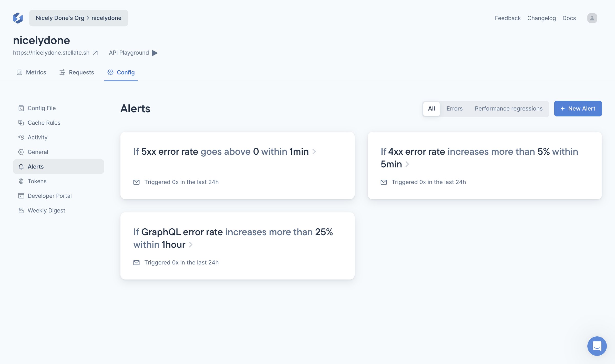Viewport: 615px width, 364px height.
Task: Create a New Alert
Action: point(578,109)
